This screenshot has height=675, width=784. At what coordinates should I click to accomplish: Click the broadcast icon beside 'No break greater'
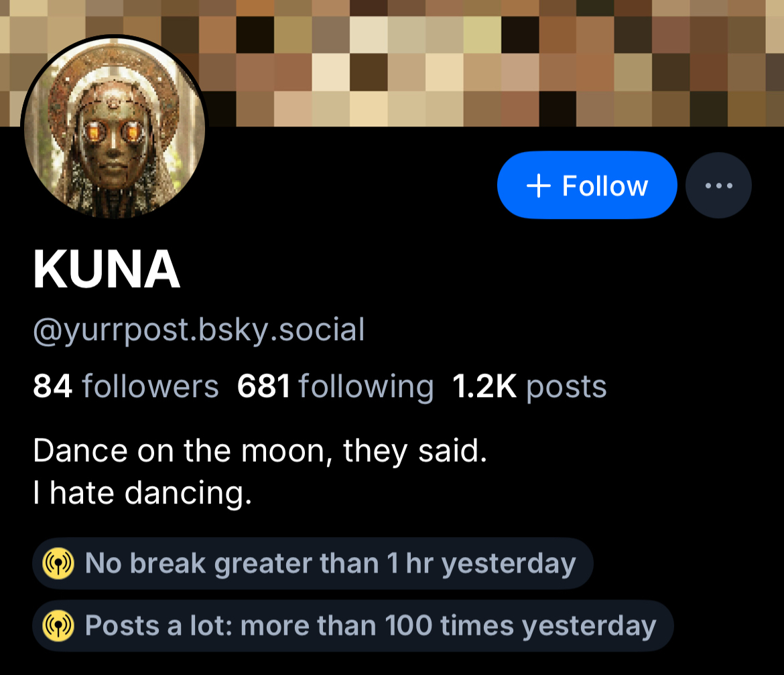[58, 564]
